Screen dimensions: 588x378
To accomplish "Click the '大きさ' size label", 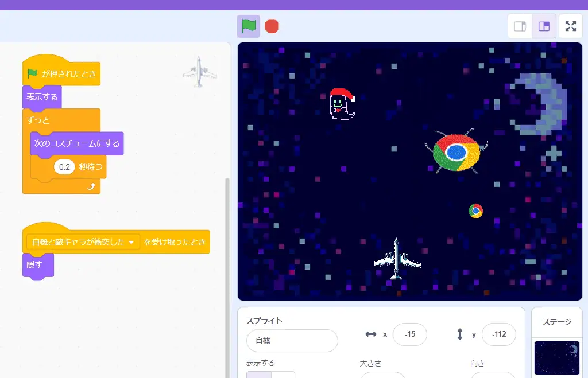I will click(x=370, y=363).
